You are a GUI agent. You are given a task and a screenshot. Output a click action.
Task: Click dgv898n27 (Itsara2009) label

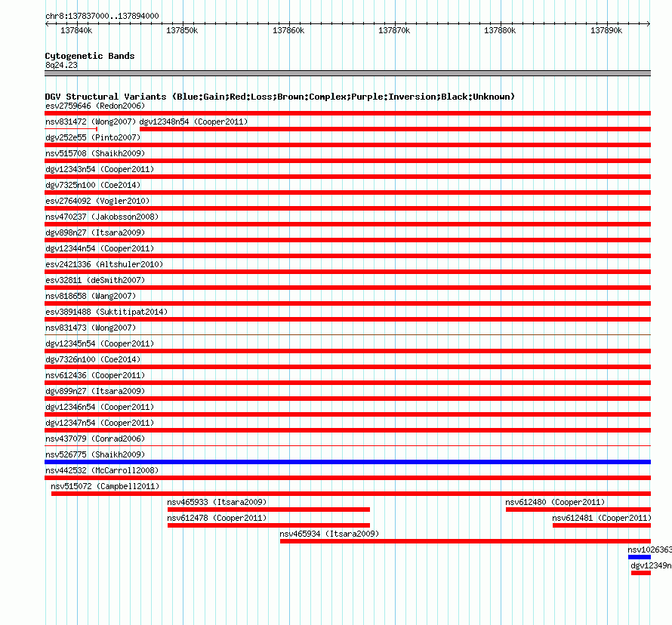[95, 232]
